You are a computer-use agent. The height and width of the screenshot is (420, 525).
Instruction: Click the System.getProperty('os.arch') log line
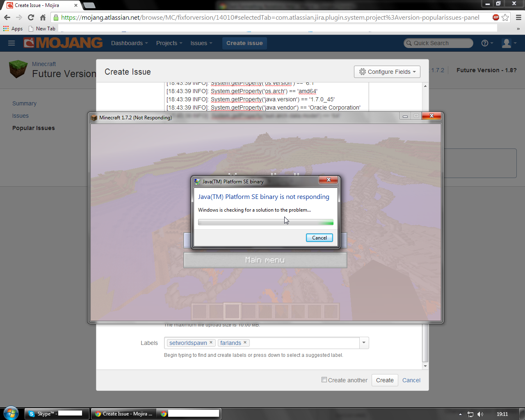tap(242, 91)
